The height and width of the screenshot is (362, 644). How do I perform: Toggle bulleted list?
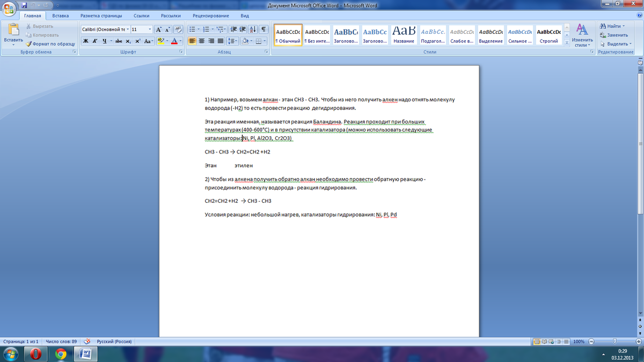point(193,29)
